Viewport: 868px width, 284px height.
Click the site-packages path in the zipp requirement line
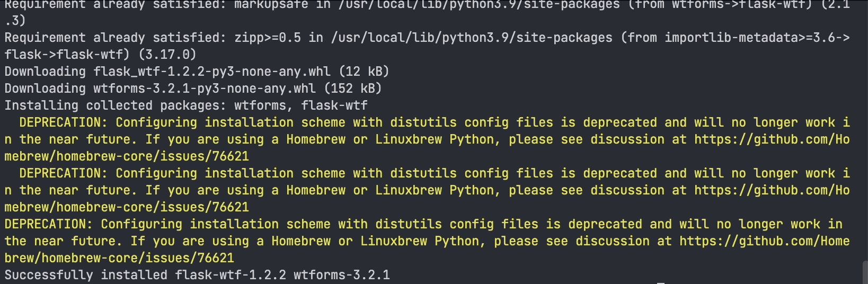coord(472,38)
